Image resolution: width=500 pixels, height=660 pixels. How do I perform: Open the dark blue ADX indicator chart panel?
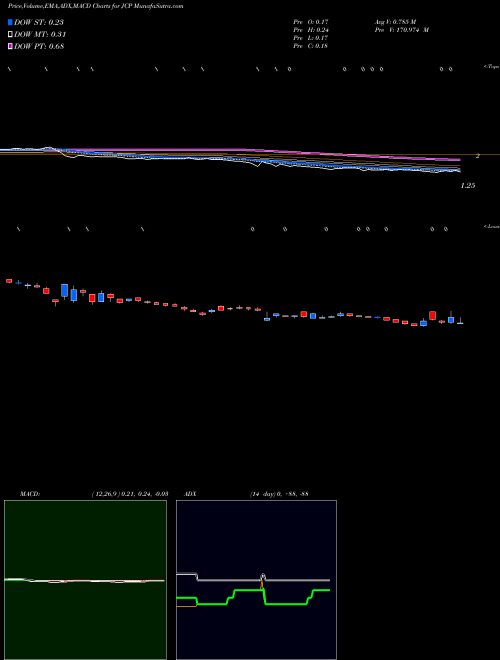coord(256,580)
